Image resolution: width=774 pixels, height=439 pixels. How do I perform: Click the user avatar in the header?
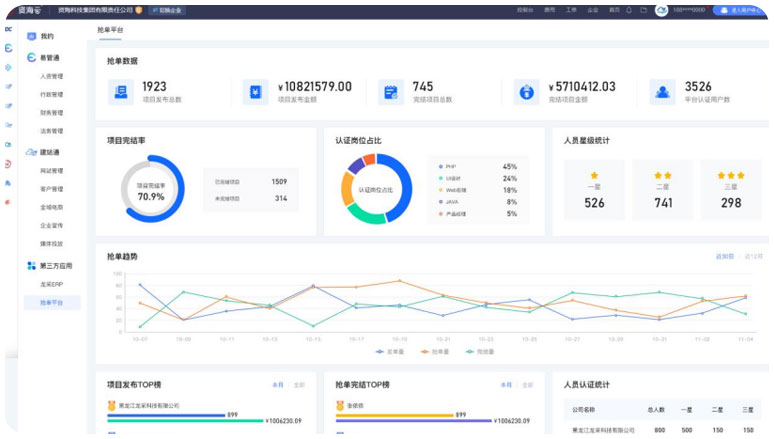[662, 9]
